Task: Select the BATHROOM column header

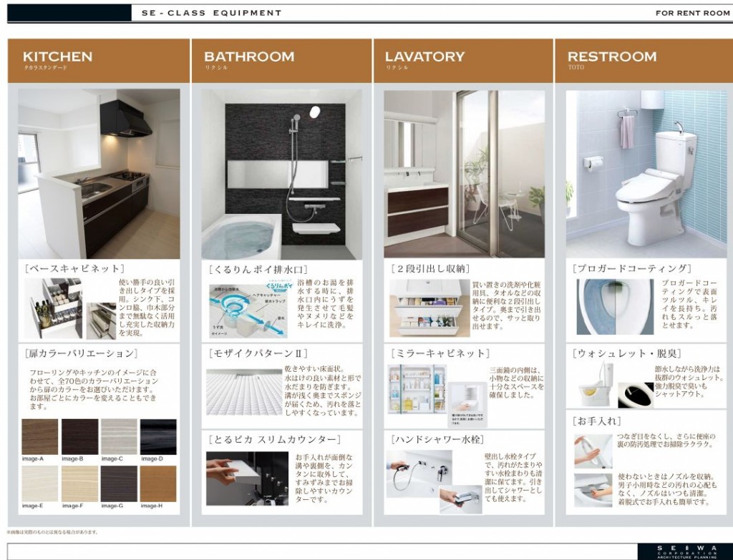Action: pyautogui.click(x=248, y=57)
